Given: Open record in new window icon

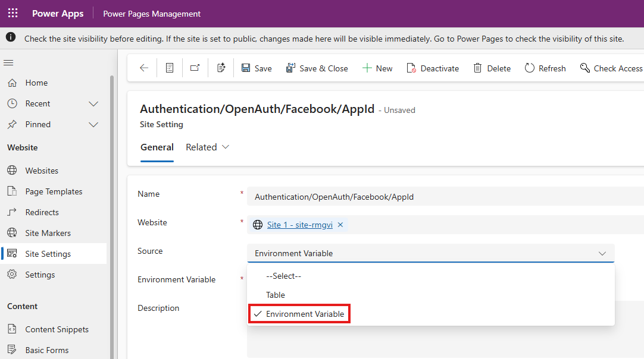Looking at the screenshot, I should point(195,68).
